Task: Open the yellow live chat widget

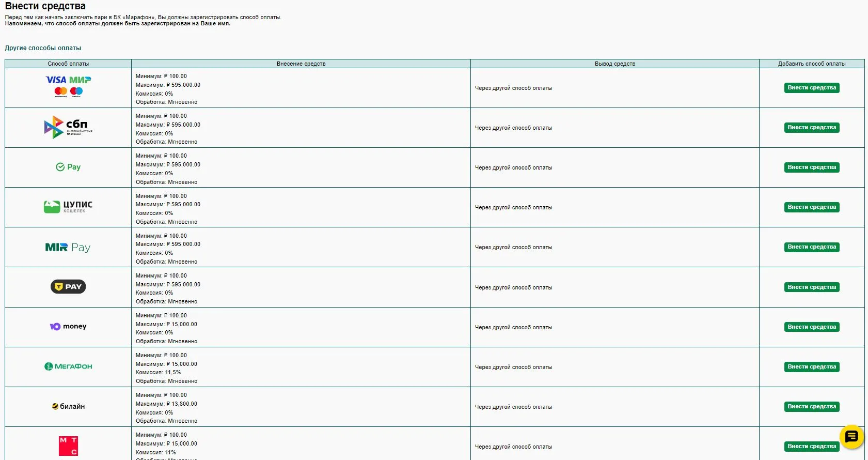Action: [x=851, y=437]
